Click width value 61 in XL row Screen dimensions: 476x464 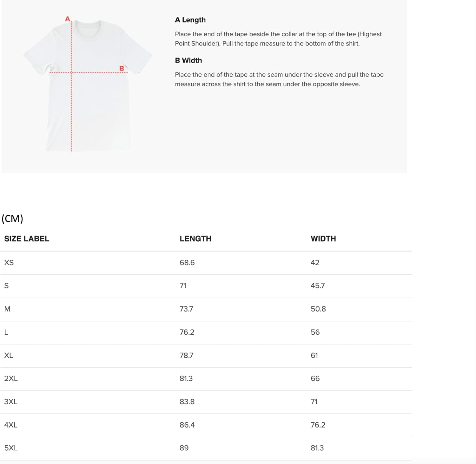click(314, 355)
